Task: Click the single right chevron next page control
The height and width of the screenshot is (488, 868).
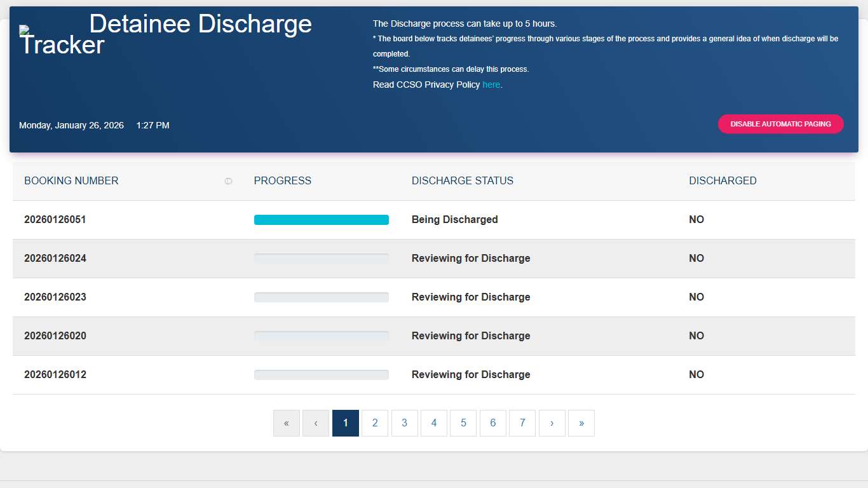Action: (552, 423)
